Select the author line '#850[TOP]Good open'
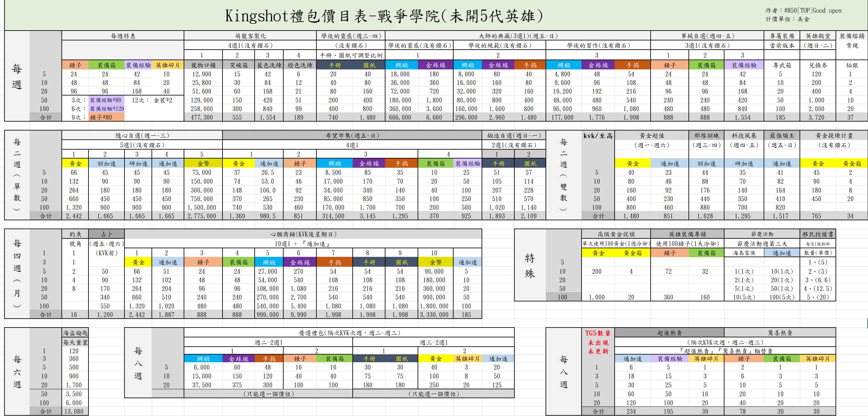This screenshot has height=416, width=868. pos(813,11)
